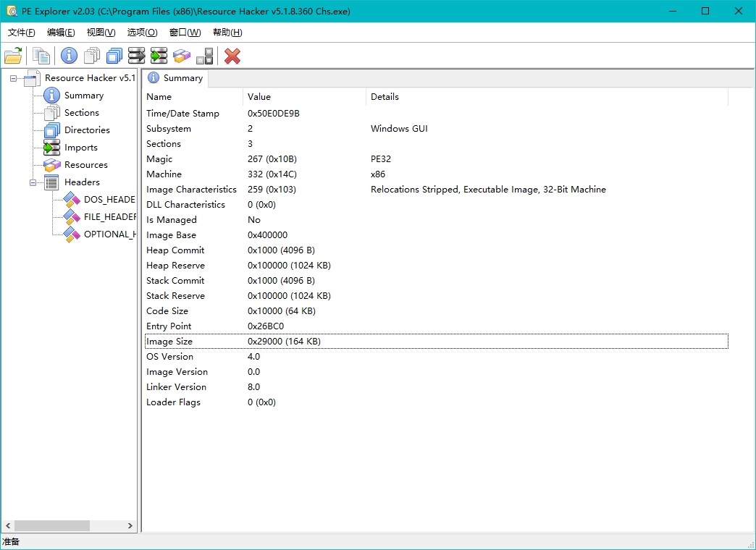Image resolution: width=756 pixels, height=550 pixels.
Task: Click the value 0x50E0DE9B
Action: pos(274,114)
